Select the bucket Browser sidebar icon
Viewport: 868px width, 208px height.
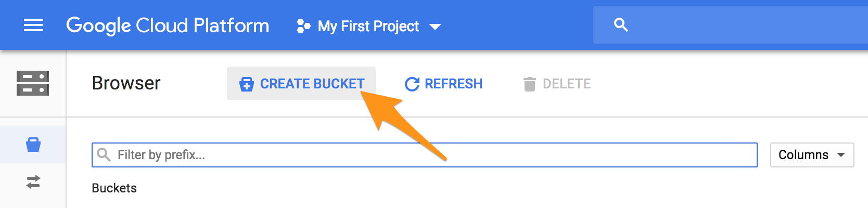click(33, 145)
